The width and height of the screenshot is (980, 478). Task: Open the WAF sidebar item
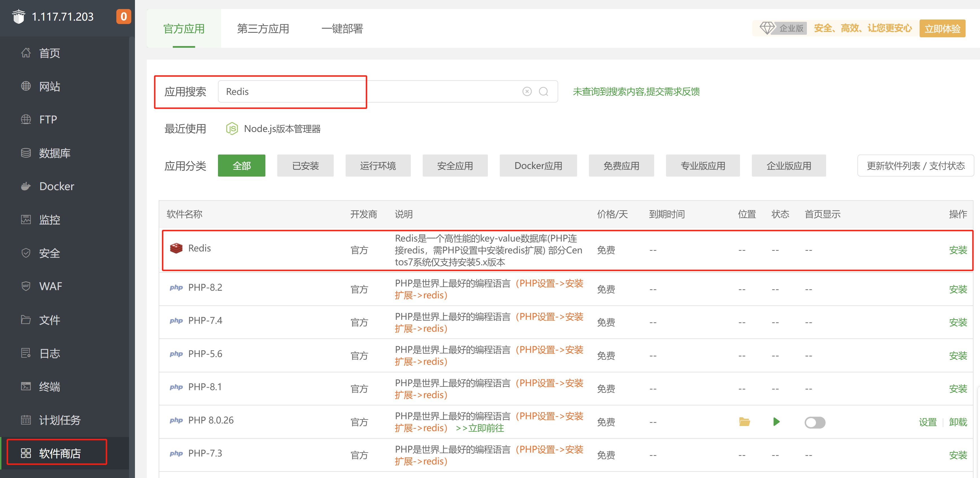click(50, 286)
